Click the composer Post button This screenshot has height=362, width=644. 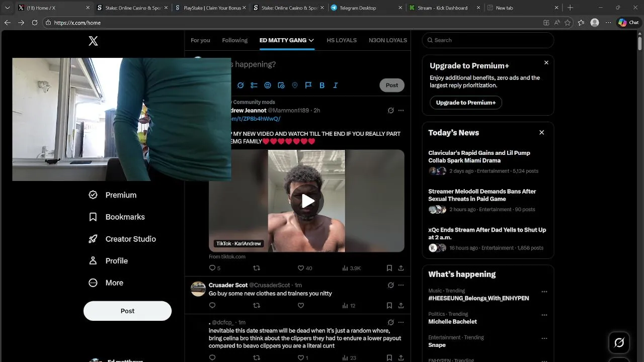pos(392,85)
